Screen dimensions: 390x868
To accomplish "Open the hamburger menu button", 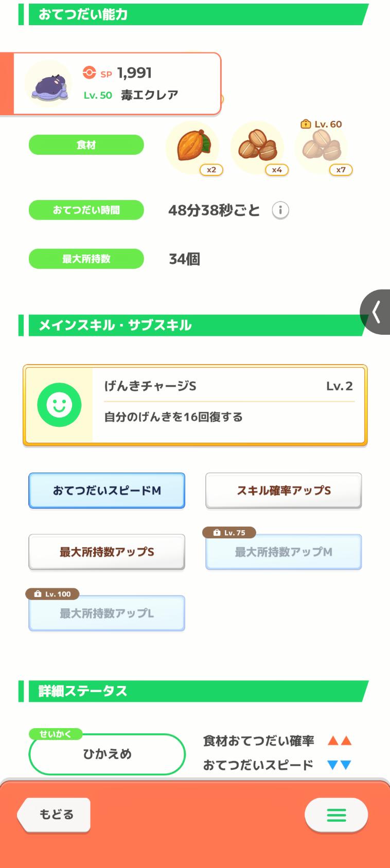I will coord(336,815).
